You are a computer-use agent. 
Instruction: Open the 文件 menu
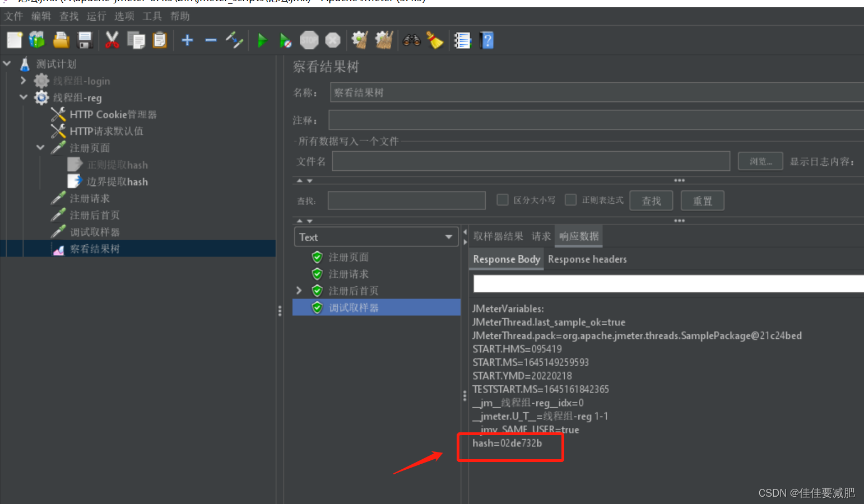(13, 16)
